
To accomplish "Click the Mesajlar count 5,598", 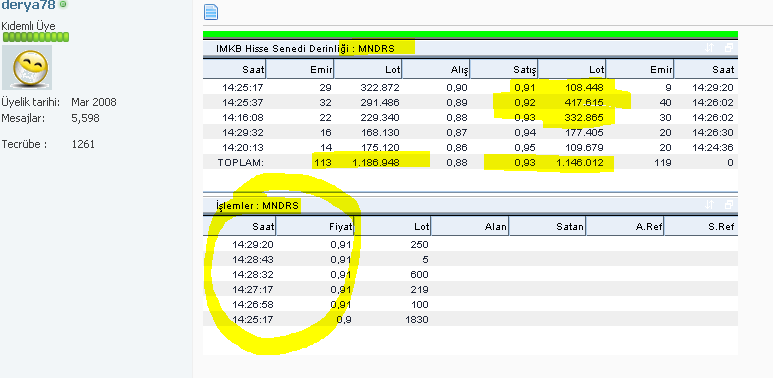I will tap(85, 118).
